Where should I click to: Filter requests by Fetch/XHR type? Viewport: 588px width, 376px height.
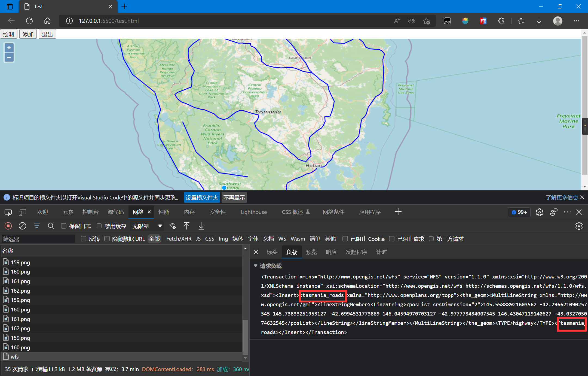(179, 239)
